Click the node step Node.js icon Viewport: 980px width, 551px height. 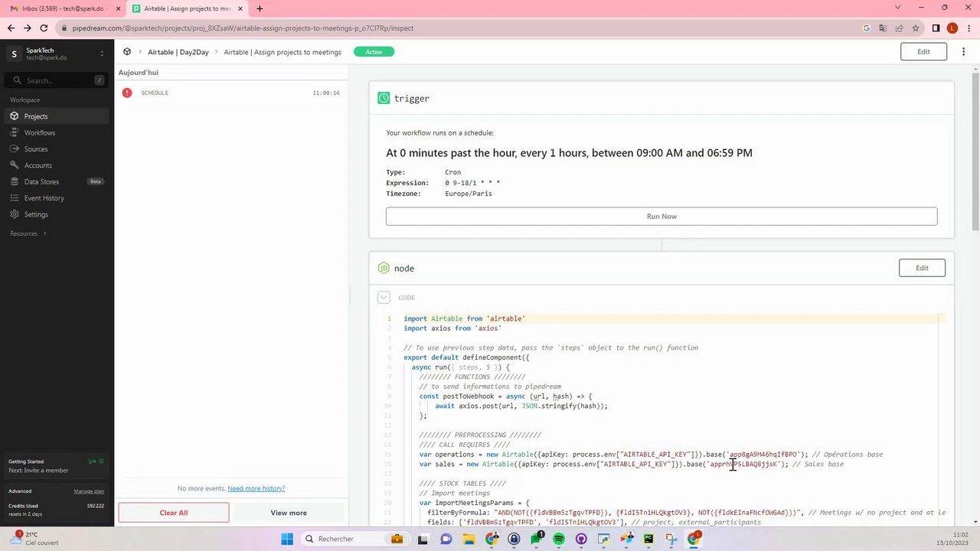tap(384, 268)
